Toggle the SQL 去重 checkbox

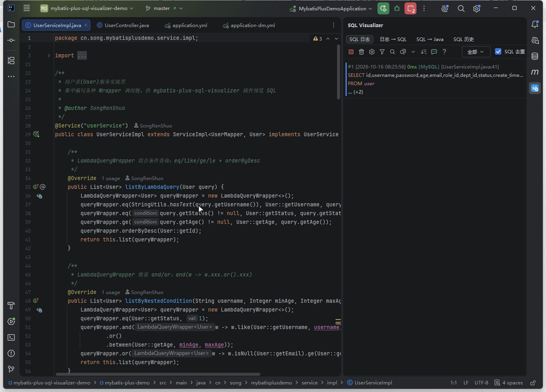tap(498, 52)
